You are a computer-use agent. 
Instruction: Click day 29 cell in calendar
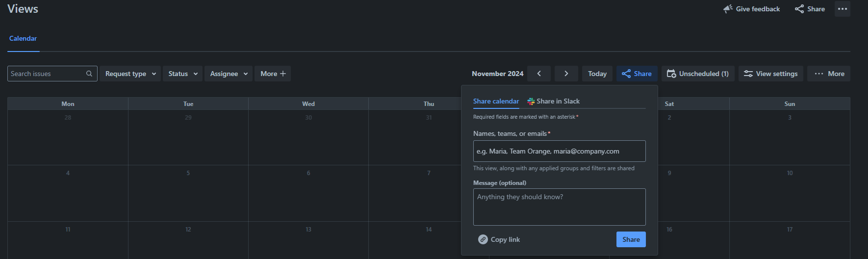pyautogui.click(x=188, y=137)
